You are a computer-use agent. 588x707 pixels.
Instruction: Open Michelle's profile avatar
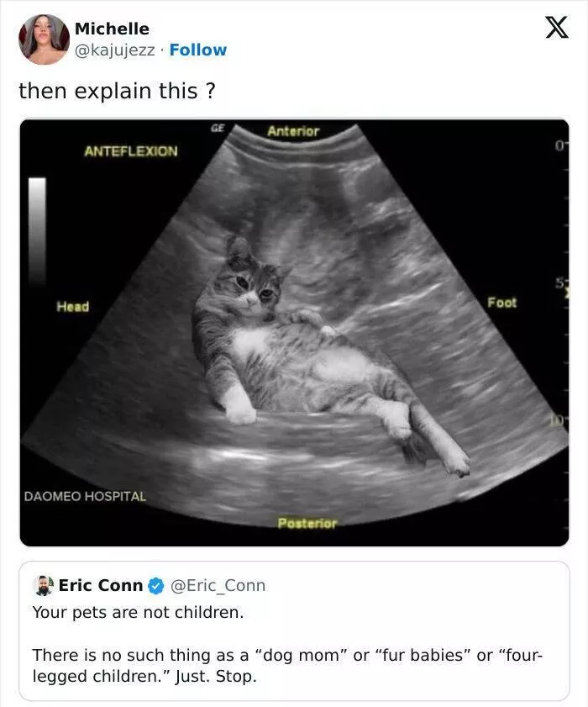(x=44, y=40)
